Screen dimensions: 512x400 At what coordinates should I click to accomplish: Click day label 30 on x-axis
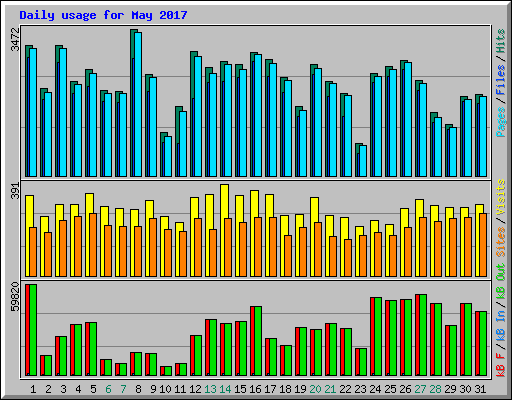[465, 389]
